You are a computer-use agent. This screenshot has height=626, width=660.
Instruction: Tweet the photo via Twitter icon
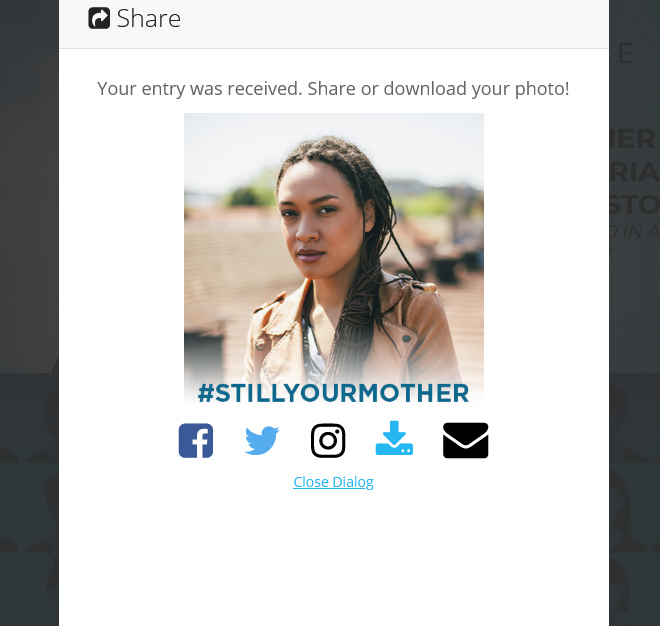pyautogui.click(x=262, y=440)
